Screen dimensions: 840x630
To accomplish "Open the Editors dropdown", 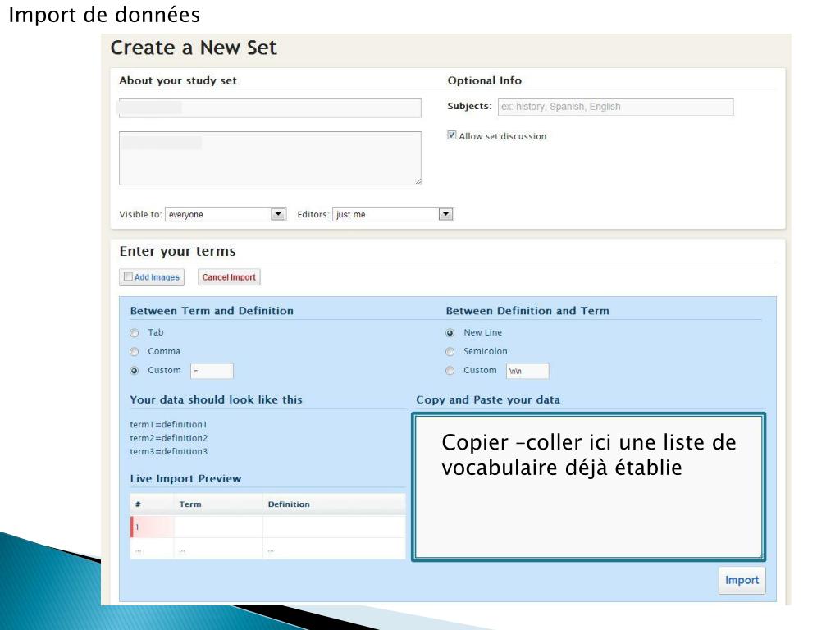I will [393, 214].
